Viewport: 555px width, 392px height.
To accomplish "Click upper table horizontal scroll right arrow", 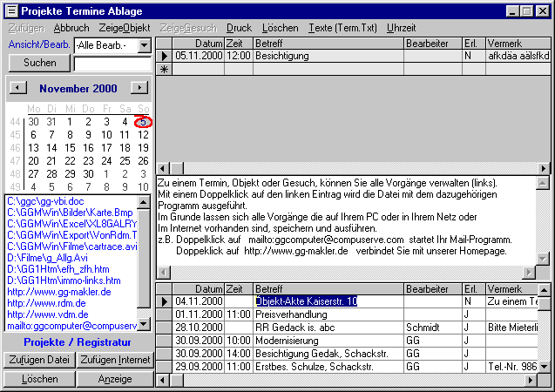I will coord(544,168).
